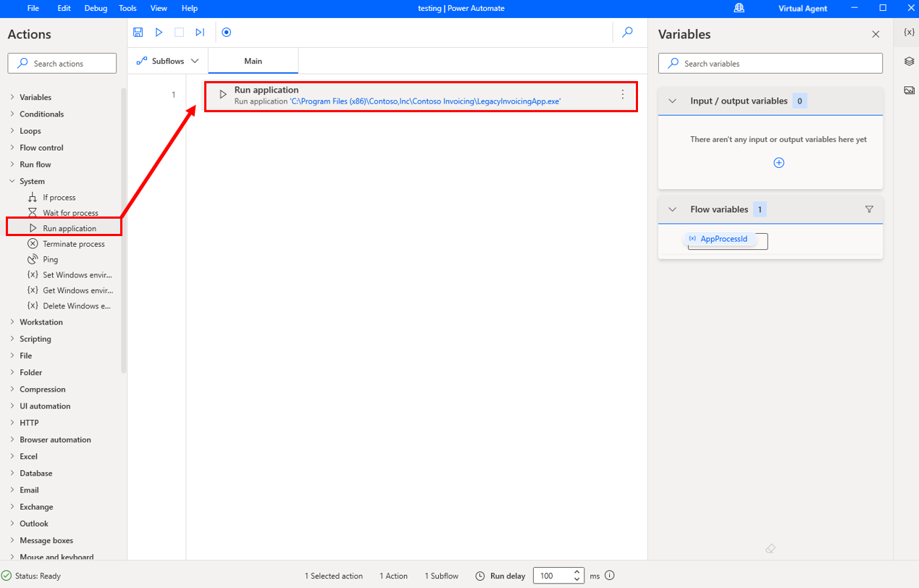Viewport: 919px width, 588px height.
Task: Click the AppProcessId flow variable
Action: (x=720, y=239)
